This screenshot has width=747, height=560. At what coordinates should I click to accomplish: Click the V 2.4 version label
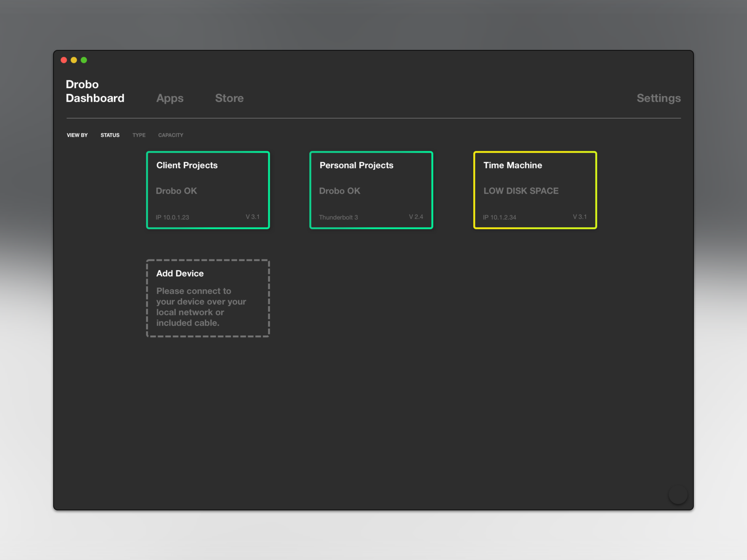(x=416, y=217)
